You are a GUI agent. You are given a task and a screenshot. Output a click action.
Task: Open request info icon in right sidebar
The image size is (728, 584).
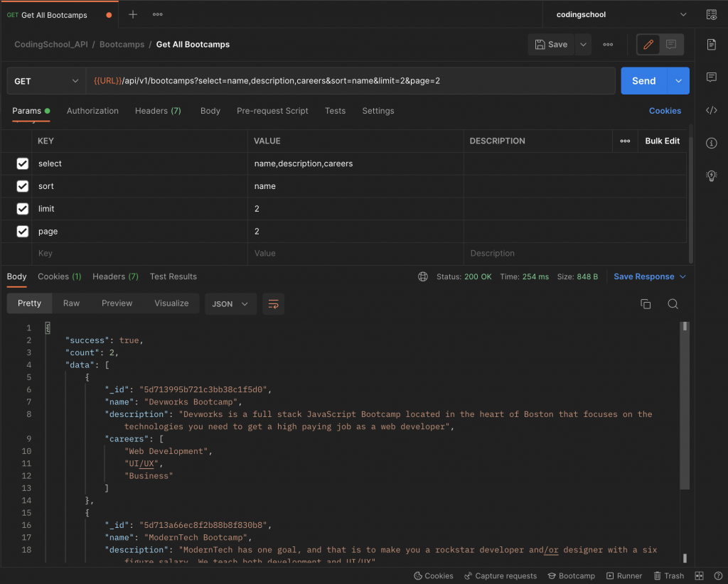711,143
